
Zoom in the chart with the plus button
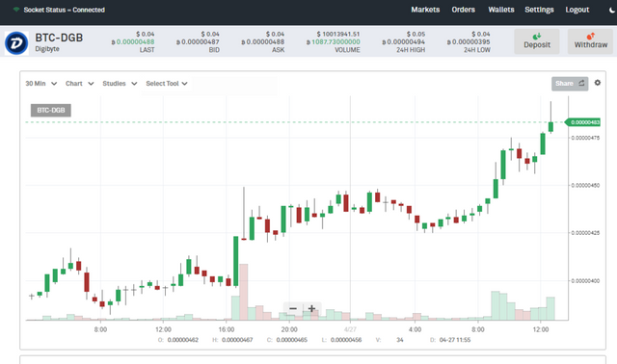[311, 308]
